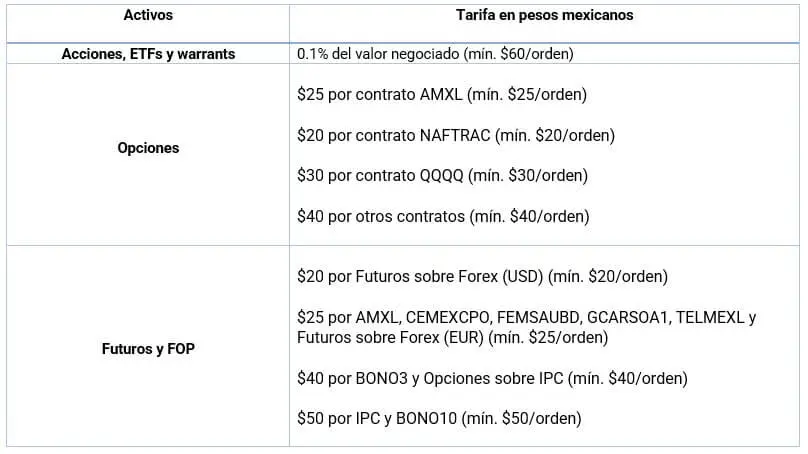This screenshot has height=454, width=808.
Task: Click the GCARSOA1 ticker text
Action: coord(627,317)
